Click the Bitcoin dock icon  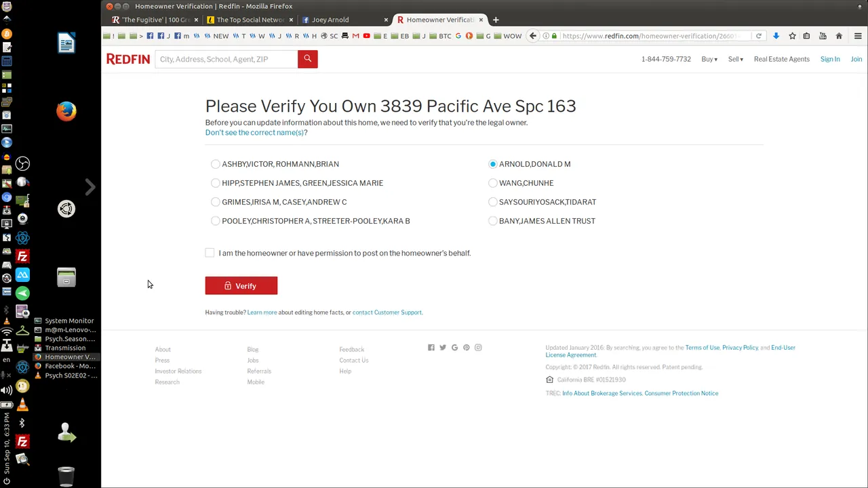click(7, 34)
